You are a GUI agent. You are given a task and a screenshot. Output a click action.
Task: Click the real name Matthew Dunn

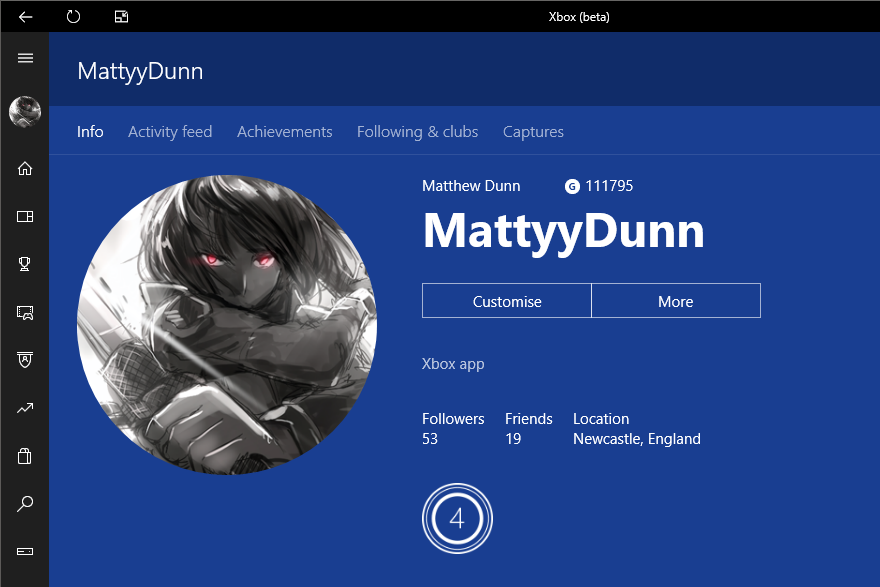(x=471, y=186)
